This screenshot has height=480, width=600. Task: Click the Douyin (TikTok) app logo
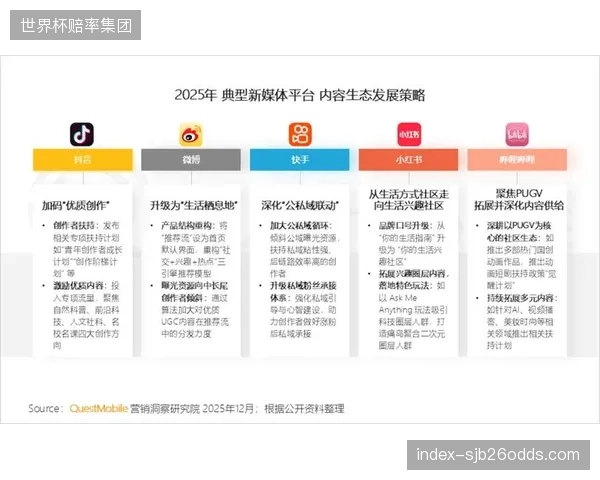(x=82, y=134)
